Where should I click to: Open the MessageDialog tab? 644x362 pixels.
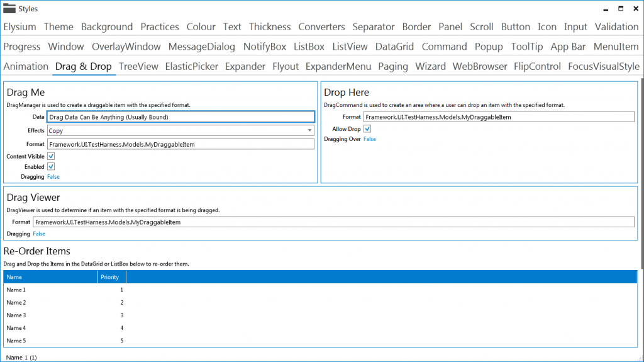(x=202, y=47)
